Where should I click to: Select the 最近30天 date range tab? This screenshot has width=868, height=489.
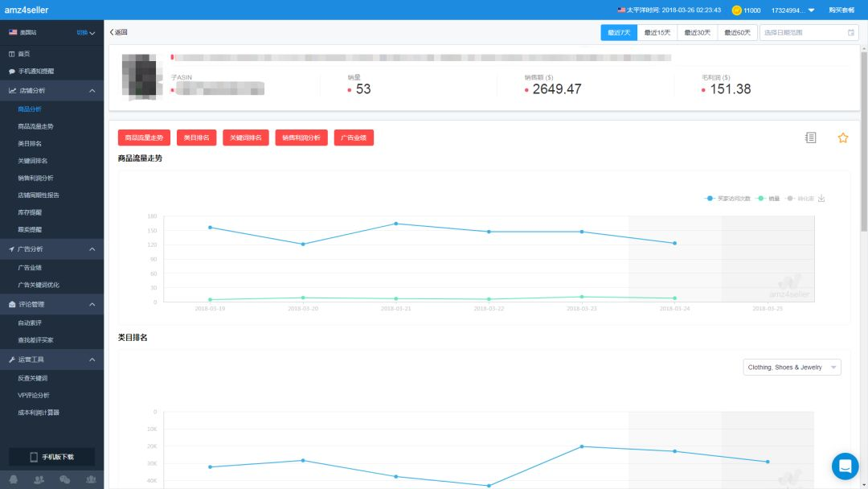click(697, 32)
